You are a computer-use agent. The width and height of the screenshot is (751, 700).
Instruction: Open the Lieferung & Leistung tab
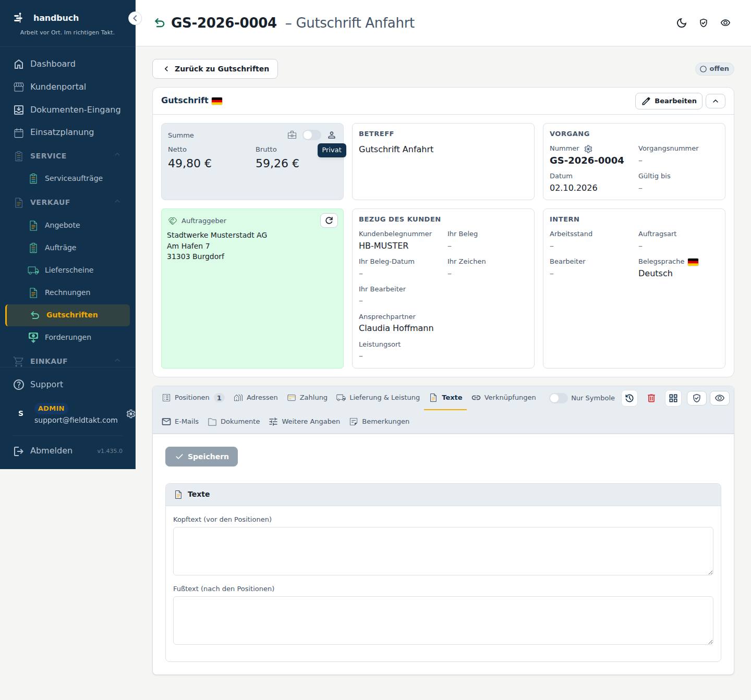click(378, 398)
